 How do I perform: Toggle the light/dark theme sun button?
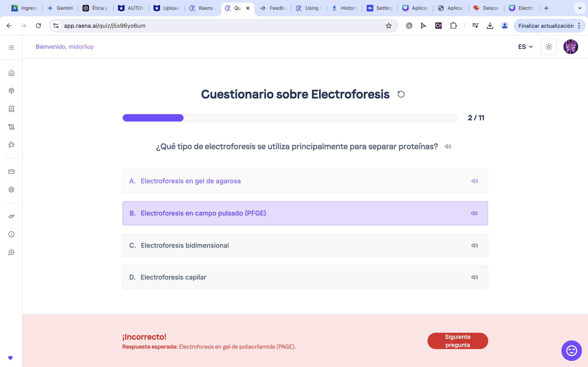pos(548,47)
